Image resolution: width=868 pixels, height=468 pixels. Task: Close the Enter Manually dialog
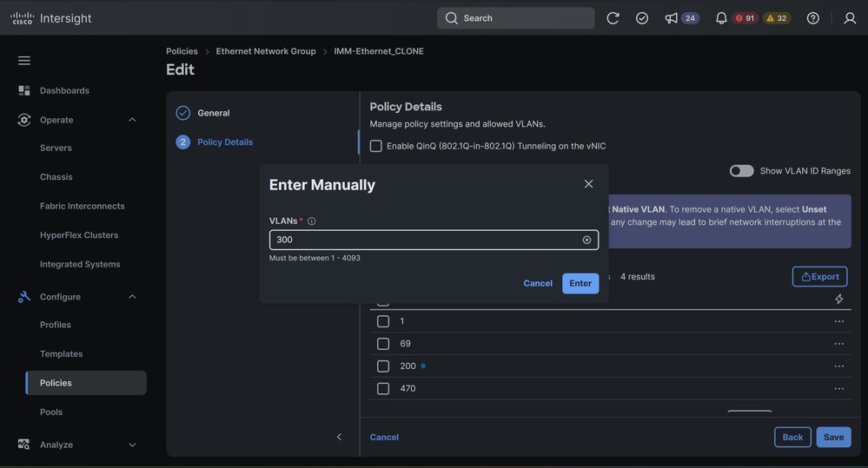pyautogui.click(x=588, y=184)
